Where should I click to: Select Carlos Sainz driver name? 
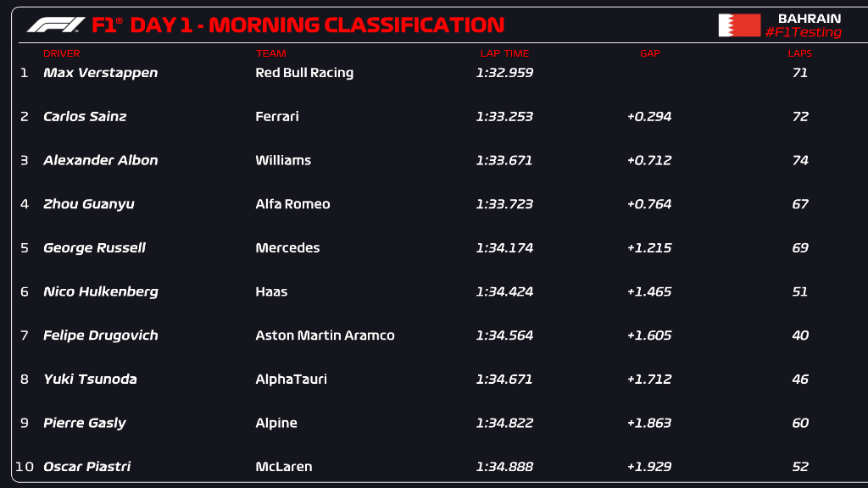[x=85, y=117]
